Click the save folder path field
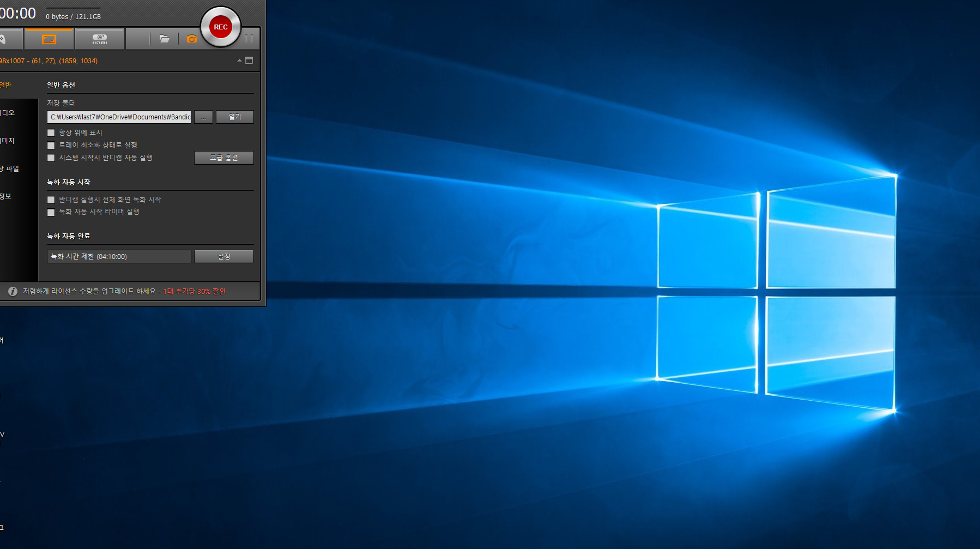 click(x=119, y=117)
